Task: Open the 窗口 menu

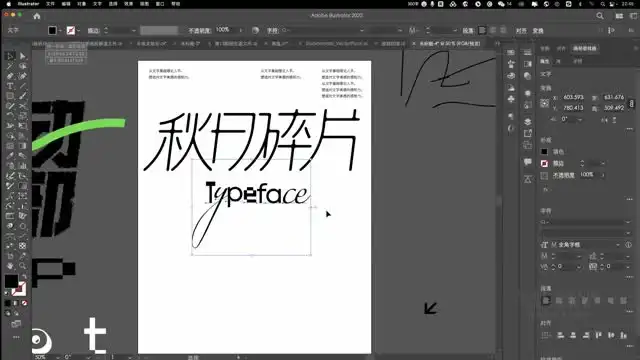Action: [x=160, y=4]
